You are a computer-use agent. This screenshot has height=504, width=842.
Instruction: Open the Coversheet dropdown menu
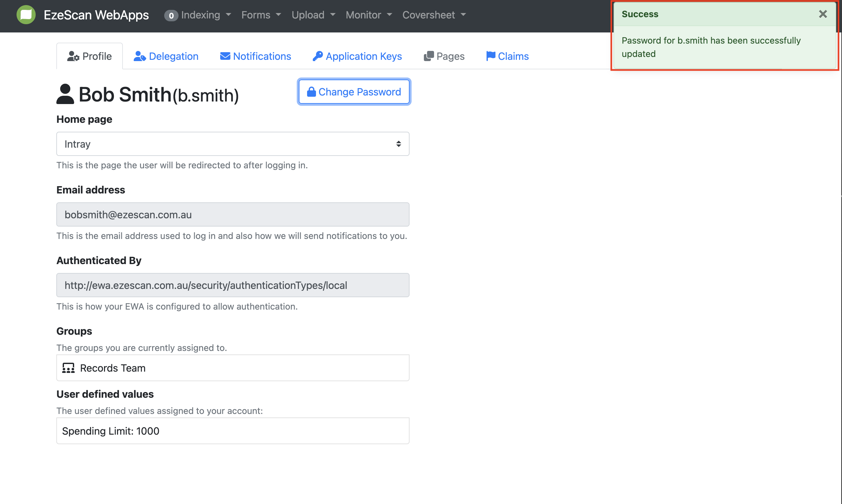pos(434,15)
